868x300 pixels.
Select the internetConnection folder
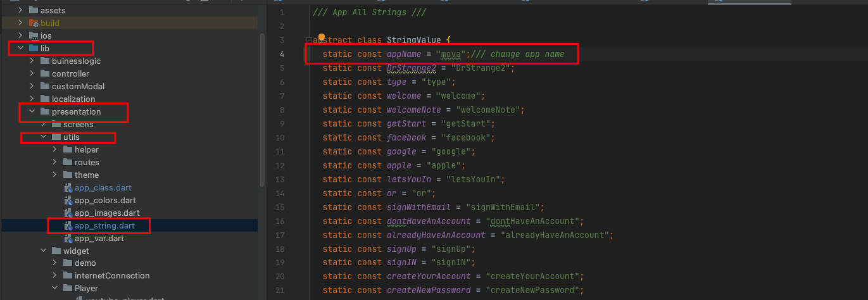(111, 276)
